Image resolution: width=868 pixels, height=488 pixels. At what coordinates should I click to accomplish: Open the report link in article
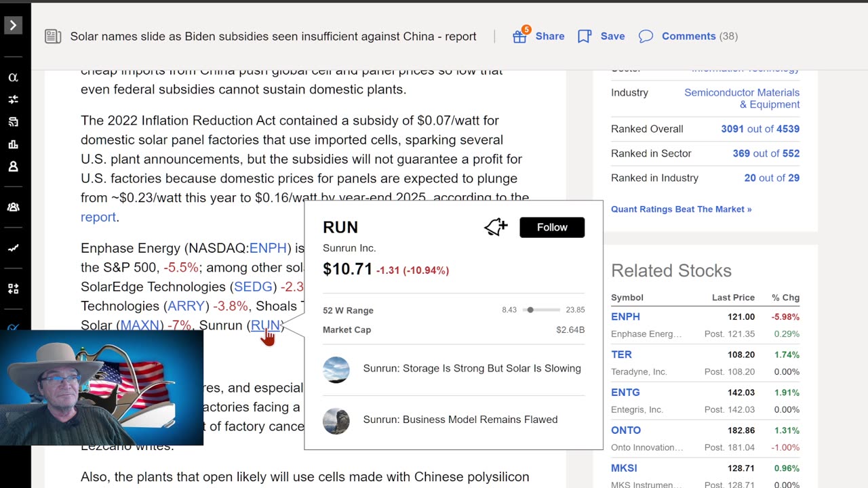[x=98, y=217]
